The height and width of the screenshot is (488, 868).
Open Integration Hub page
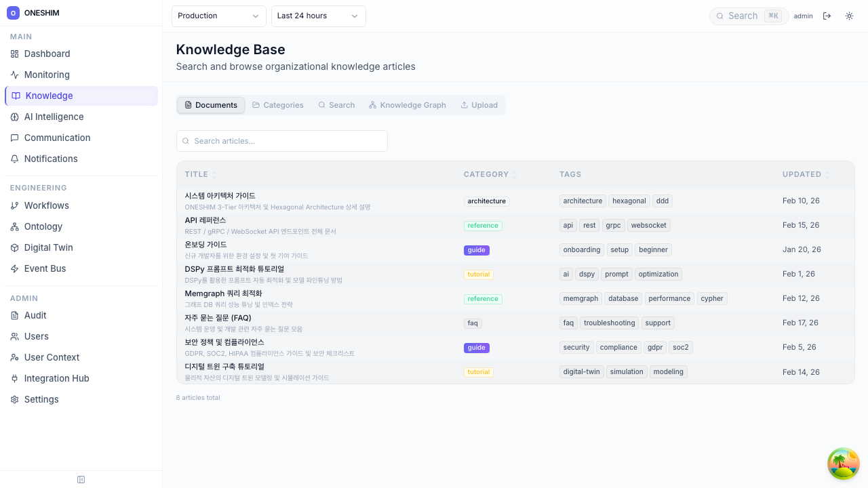point(56,378)
